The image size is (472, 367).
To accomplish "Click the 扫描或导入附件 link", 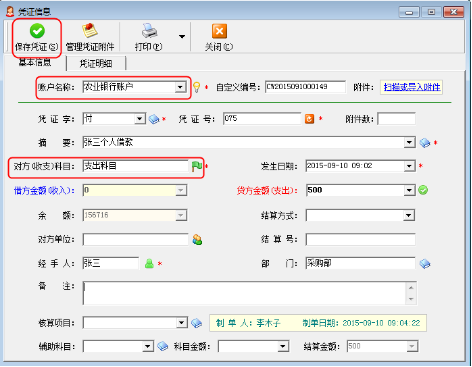I will pos(412,87).
